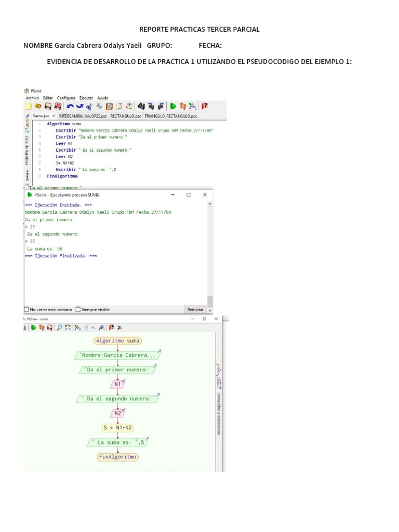Open the Ejecutar menu
The width and height of the screenshot is (399, 532).
(86, 98)
